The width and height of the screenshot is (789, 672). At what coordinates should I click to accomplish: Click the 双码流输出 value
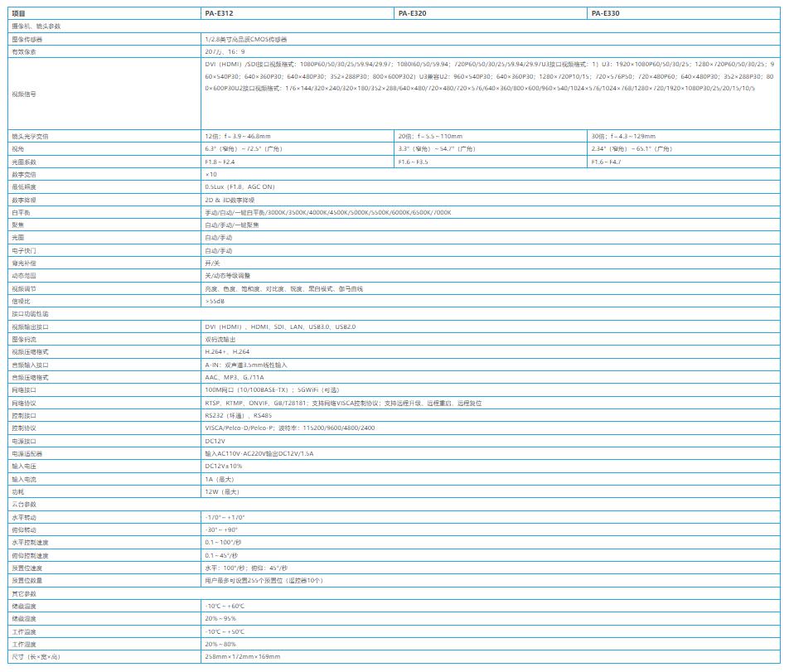click(x=220, y=340)
